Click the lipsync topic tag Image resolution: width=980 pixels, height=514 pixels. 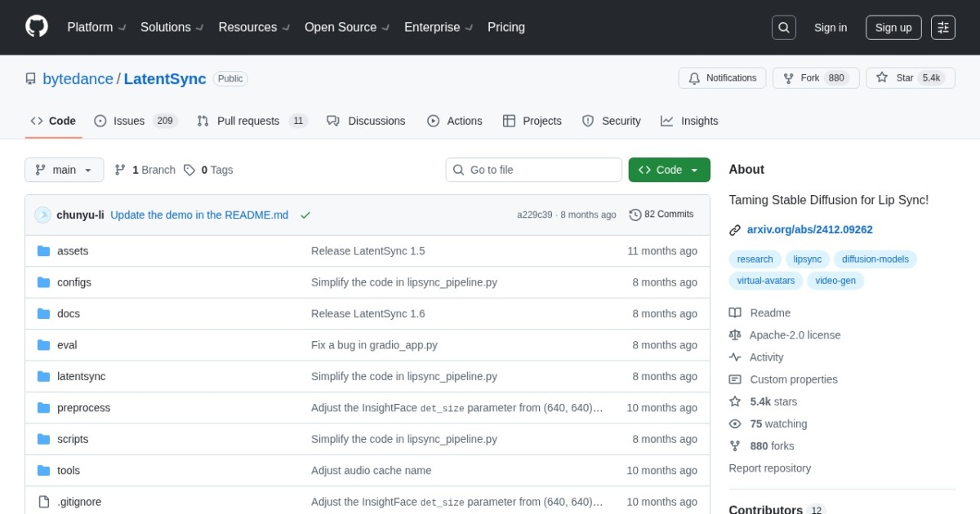pos(807,259)
